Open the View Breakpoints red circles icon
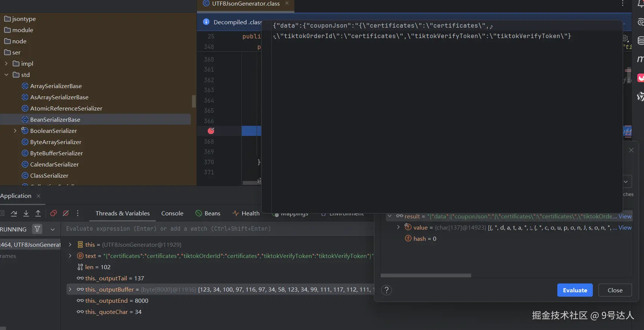 pos(53,213)
